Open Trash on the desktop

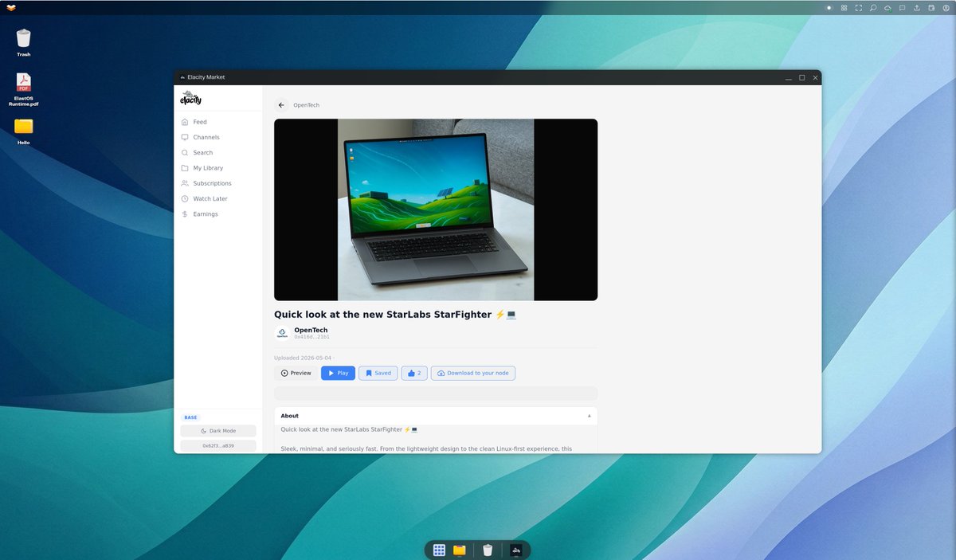coord(24,42)
